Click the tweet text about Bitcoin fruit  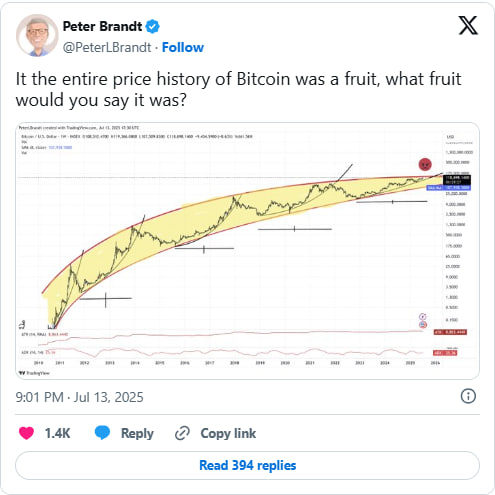(x=238, y=89)
